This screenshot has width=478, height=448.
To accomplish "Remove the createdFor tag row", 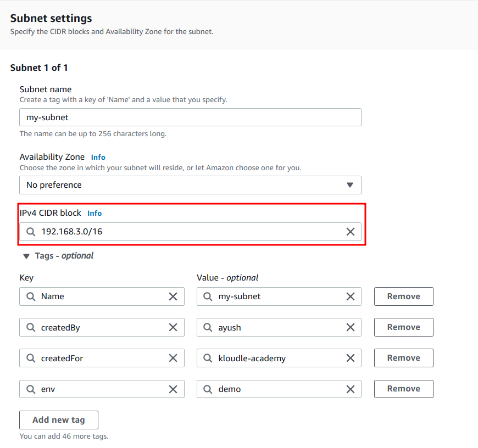I will pos(404,358).
